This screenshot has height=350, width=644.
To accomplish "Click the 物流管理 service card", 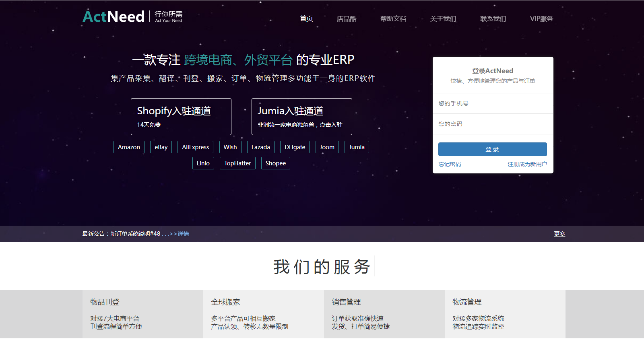I will tap(505, 314).
